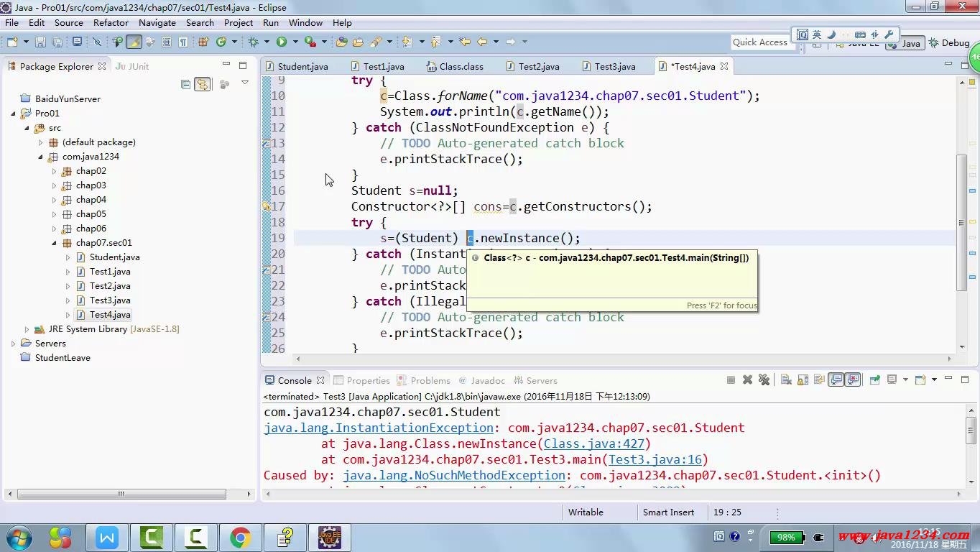Image resolution: width=980 pixels, height=552 pixels.
Task: Clear the Console output icon
Action: 786,379
